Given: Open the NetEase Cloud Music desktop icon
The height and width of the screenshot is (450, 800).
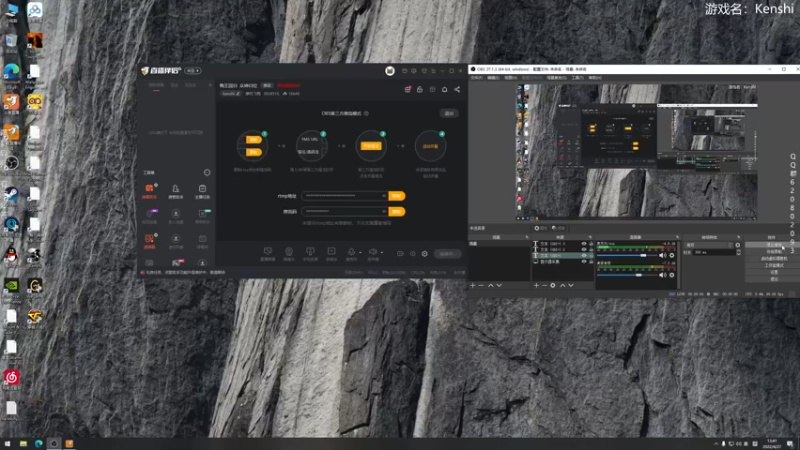Looking at the screenshot, I should click(x=11, y=378).
